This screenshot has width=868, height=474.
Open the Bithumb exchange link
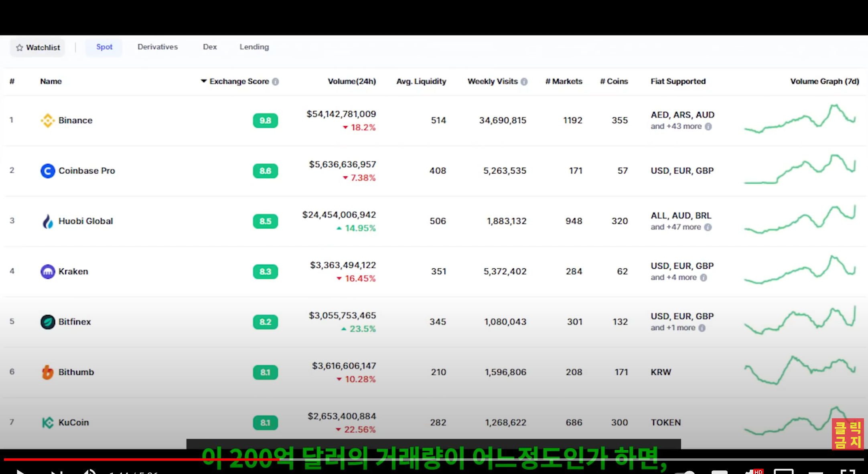tap(76, 372)
